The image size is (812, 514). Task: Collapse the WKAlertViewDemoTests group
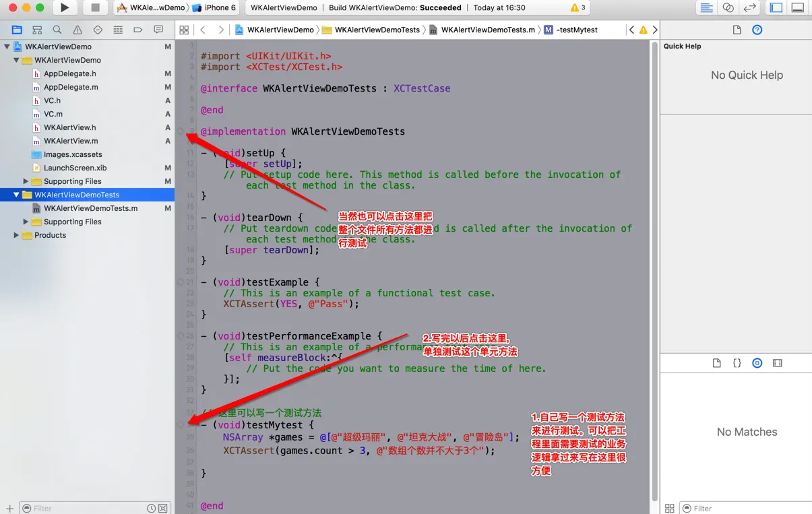[x=16, y=195]
